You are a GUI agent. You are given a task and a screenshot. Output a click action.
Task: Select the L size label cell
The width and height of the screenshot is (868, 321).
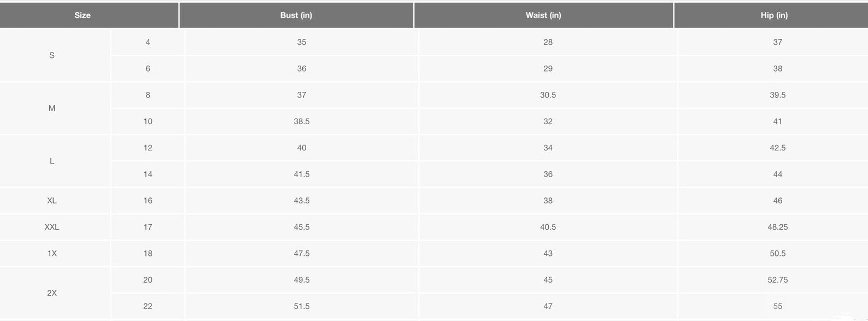[52, 161]
